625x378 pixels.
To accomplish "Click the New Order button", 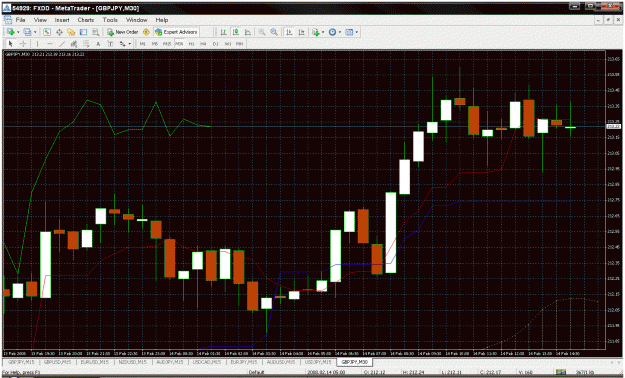I will (122, 32).
